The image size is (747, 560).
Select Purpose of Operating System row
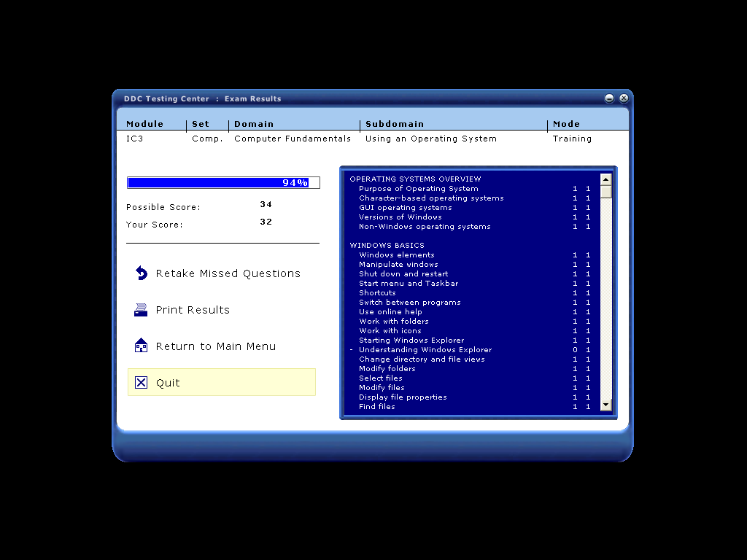[x=474, y=189]
